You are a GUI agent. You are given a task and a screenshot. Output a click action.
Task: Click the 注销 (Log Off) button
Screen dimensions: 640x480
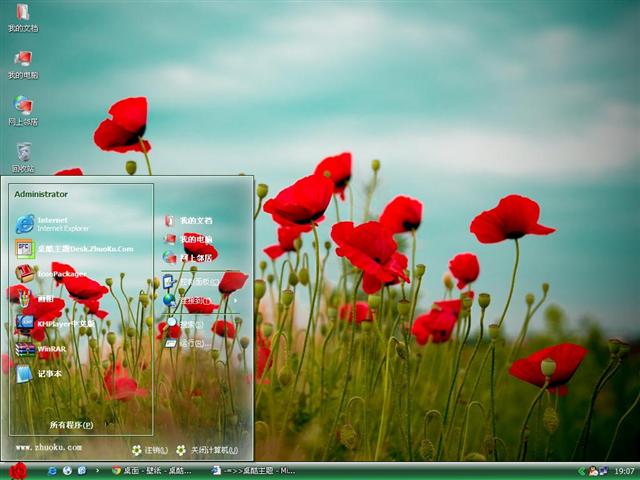coord(150,450)
